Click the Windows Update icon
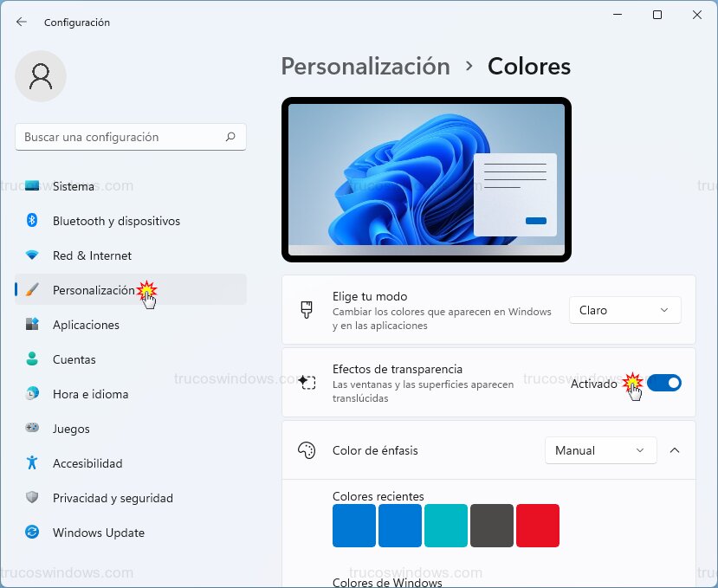 (29, 533)
